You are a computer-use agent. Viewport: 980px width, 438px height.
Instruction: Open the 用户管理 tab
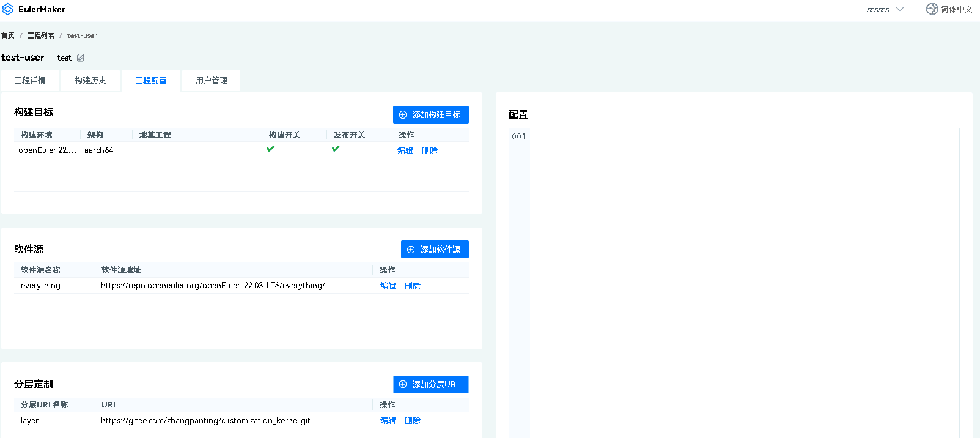[x=212, y=81]
